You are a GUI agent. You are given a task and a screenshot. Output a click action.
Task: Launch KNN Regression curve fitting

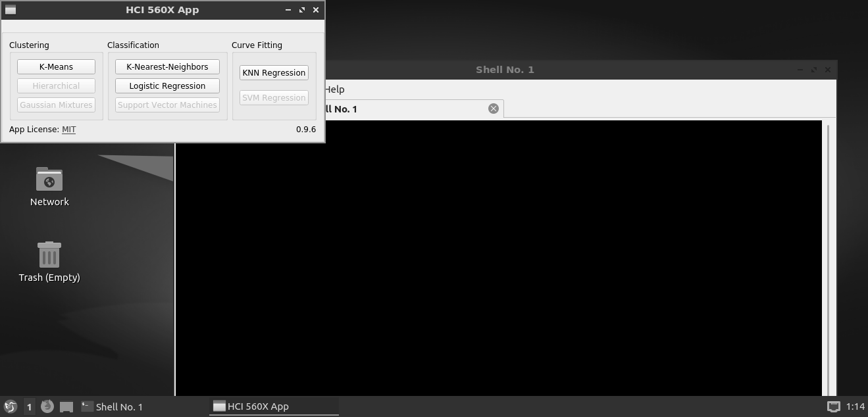[x=274, y=72]
